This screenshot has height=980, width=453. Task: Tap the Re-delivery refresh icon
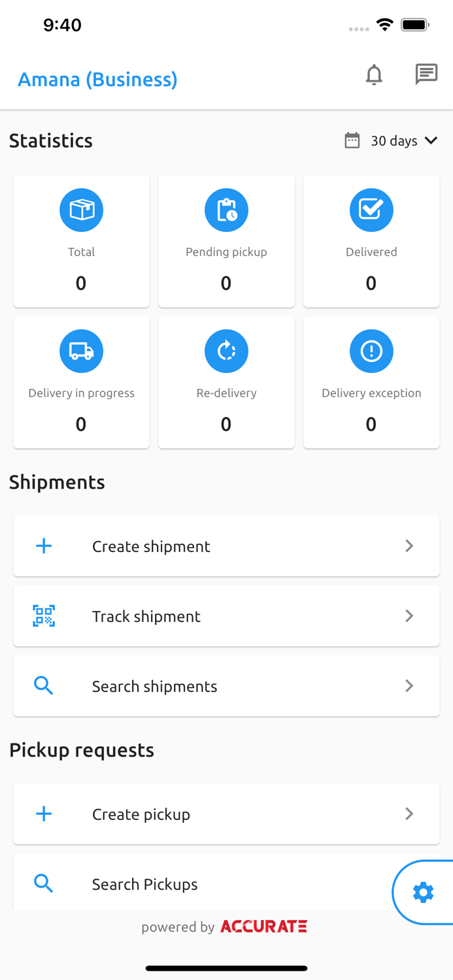226,351
